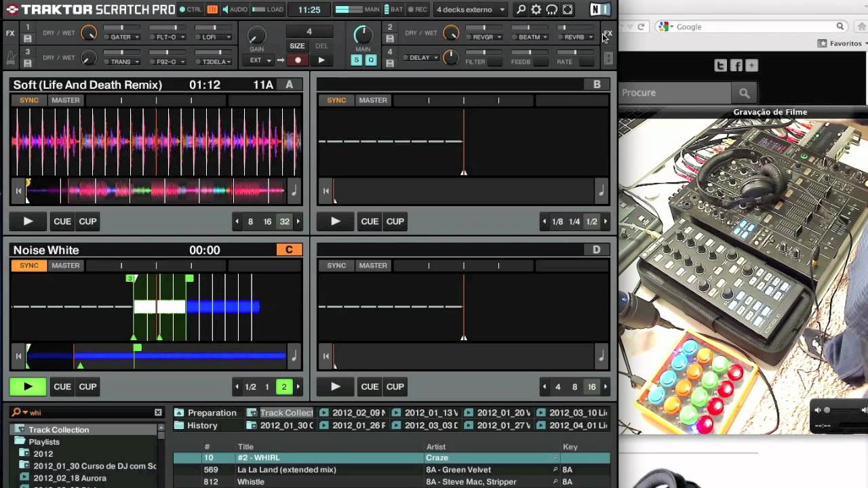
Task: Click Twitter icon in browser page
Action: pyautogui.click(x=720, y=66)
